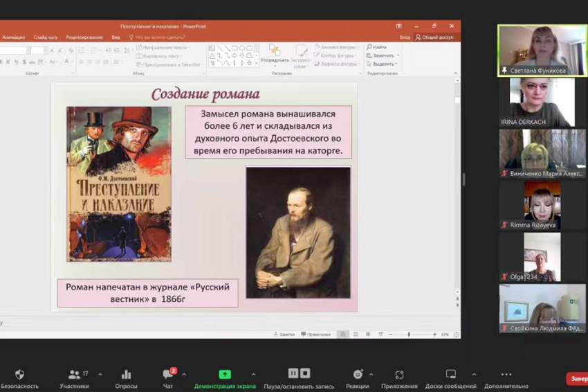Expand the arrow next to Демонстрация экрана

(x=253, y=375)
